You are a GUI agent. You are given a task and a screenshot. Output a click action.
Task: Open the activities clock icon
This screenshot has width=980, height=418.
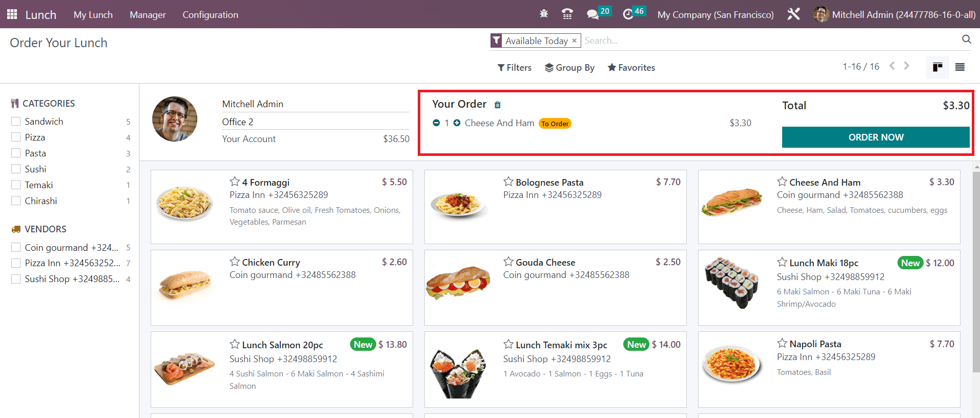pos(628,14)
